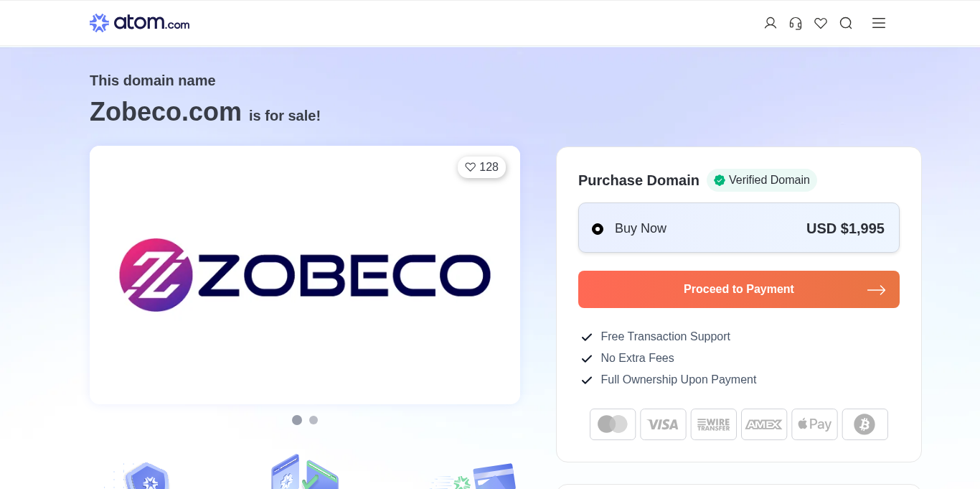This screenshot has height=489, width=980.
Task: Click the search magnifier icon
Action: 846,23
